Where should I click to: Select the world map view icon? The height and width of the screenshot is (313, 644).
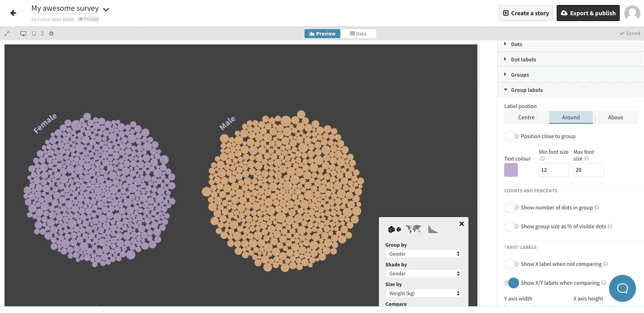click(413, 230)
